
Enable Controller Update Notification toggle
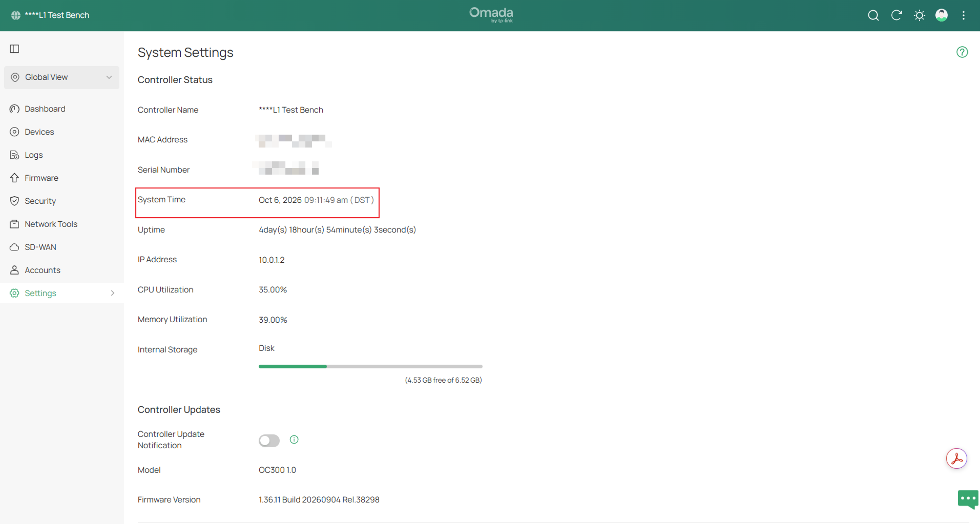tap(269, 440)
